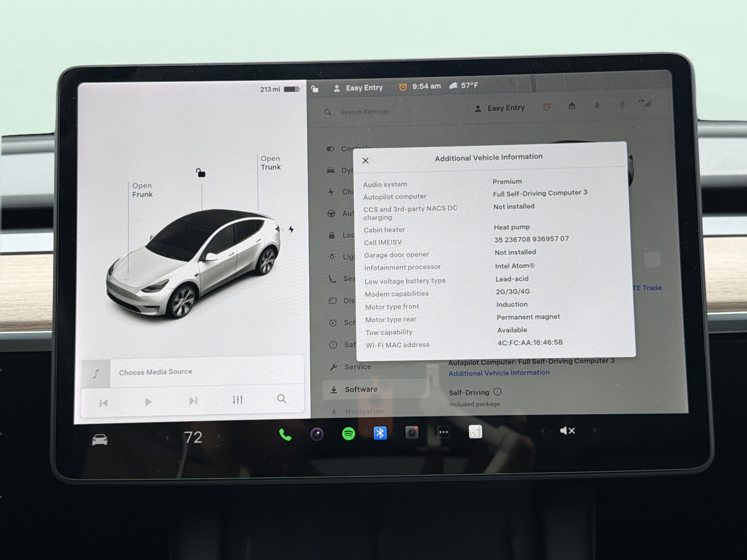The image size is (747, 560).
Task: Select the Easy Entry profile in settings header
Action: [x=500, y=108]
